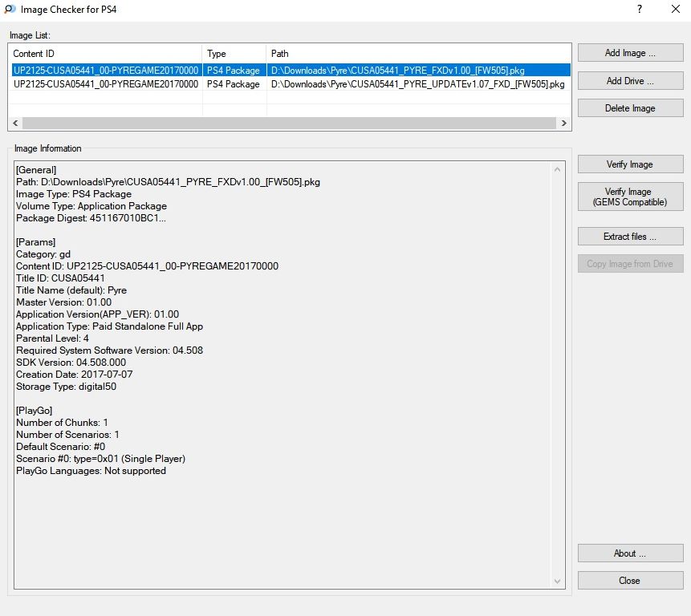Click 'Image Type: PS4 Package' line
This screenshot has width=691, height=616.
point(74,194)
